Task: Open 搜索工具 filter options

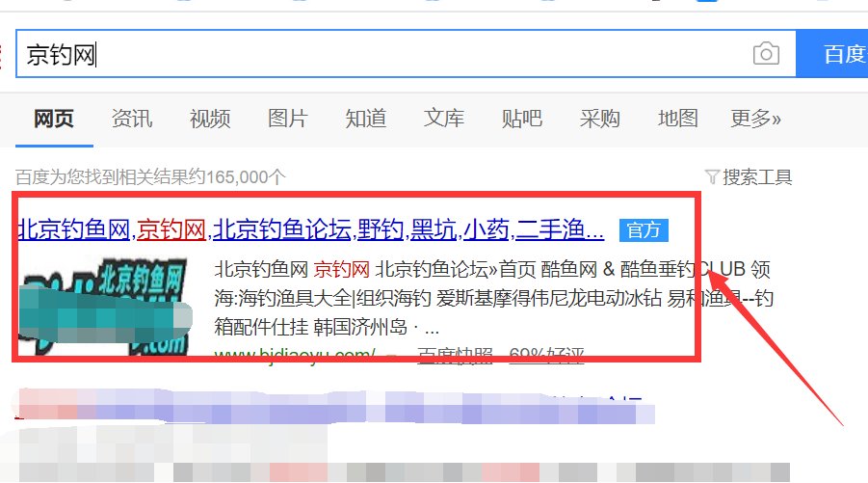Action: tap(749, 177)
